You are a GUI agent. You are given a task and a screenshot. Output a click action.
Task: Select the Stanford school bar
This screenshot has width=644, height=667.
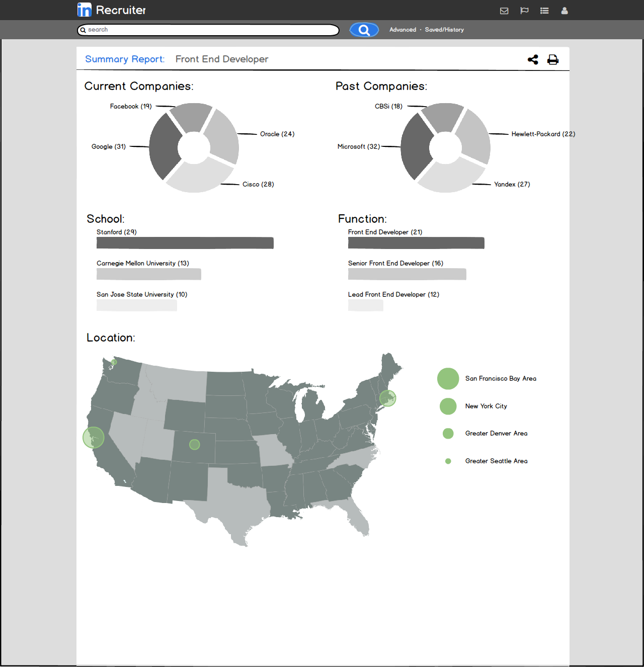(185, 243)
